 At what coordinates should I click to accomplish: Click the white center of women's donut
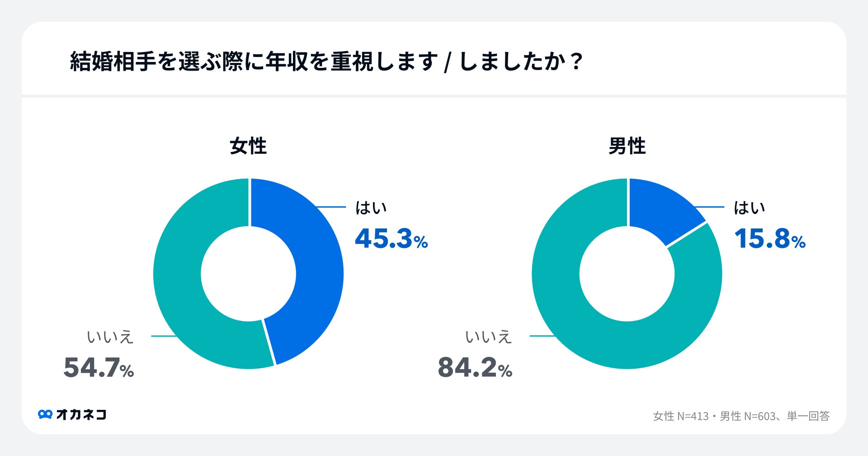pyautogui.click(x=248, y=274)
